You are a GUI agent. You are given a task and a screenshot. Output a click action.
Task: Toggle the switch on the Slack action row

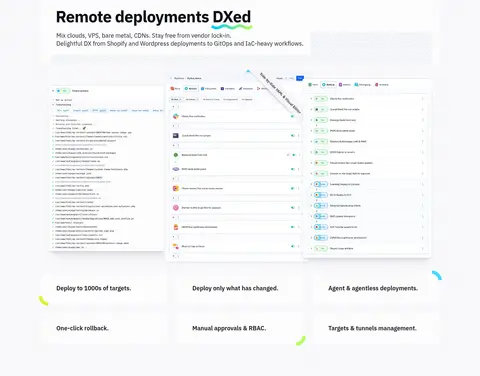click(x=293, y=116)
